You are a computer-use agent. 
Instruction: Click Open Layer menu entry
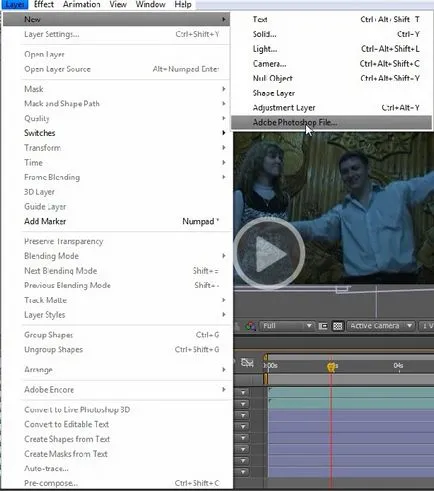(x=116, y=54)
